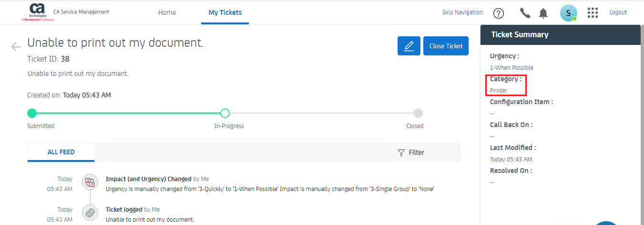Screen dimensions: 644x225
Task: Go to the Home tab
Action: pos(167,12)
